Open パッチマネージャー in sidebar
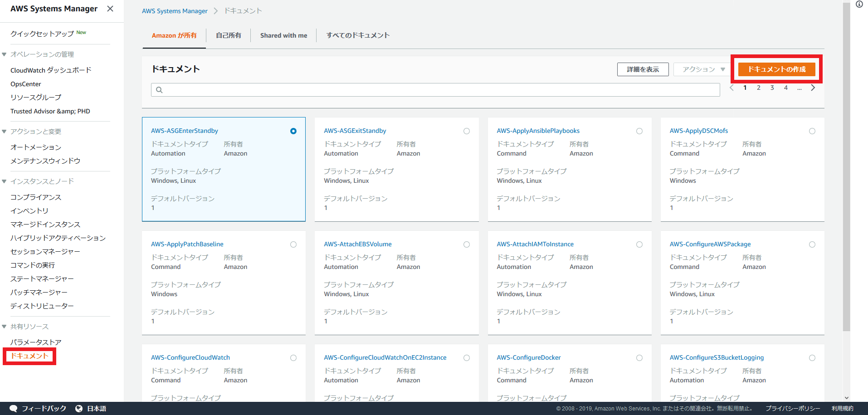Viewport: 868px width, 415px height. click(39, 293)
